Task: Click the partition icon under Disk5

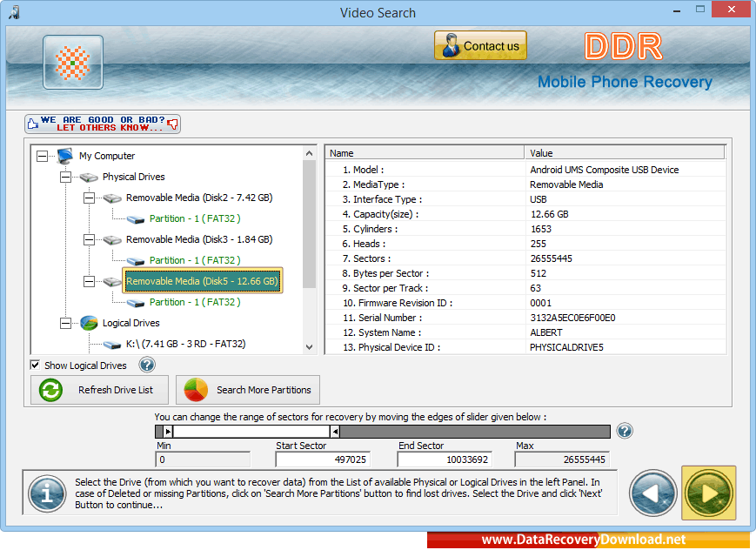Action: pos(136,303)
